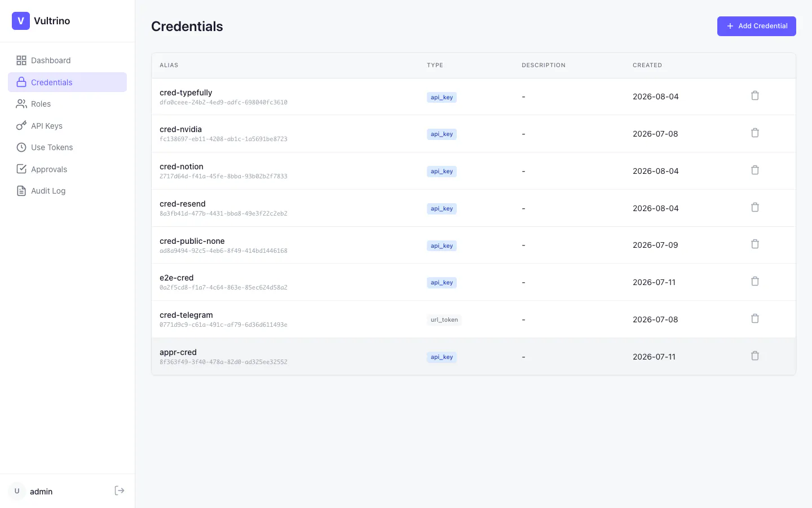Viewport: 812px width, 508px height.
Task: Open Use Tokens page
Action: pos(67,147)
